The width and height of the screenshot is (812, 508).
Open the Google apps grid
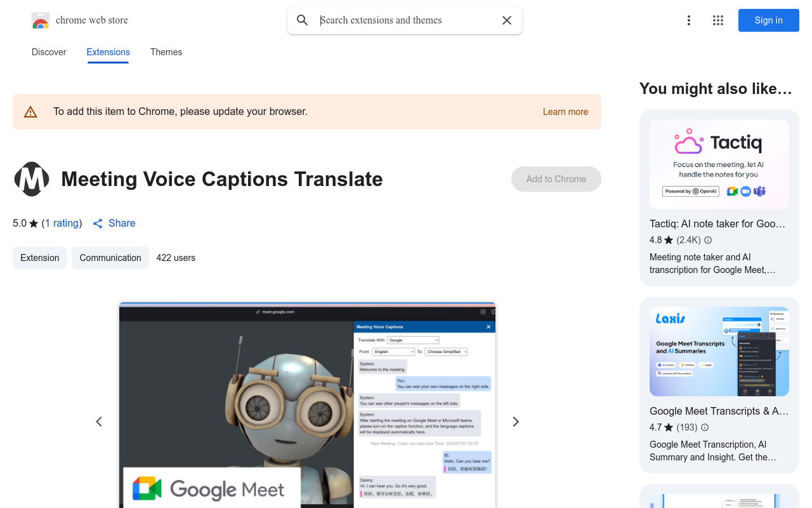718,20
